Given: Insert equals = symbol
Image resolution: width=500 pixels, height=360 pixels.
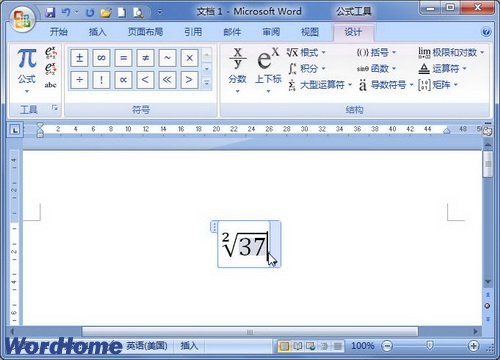Looking at the screenshot, I should (x=123, y=58).
